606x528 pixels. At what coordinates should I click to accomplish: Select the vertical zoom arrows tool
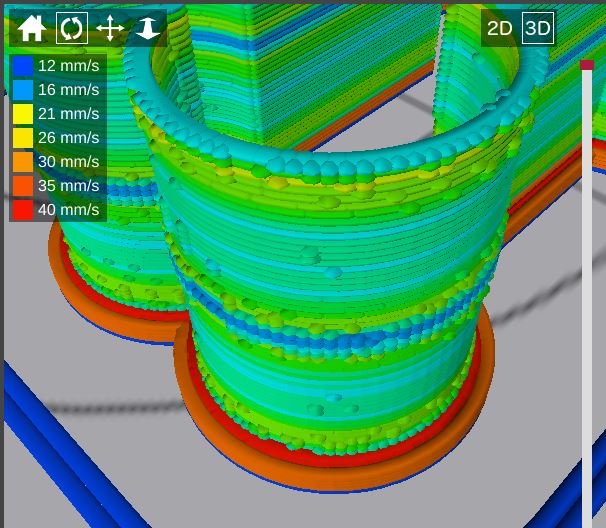click(148, 28)
